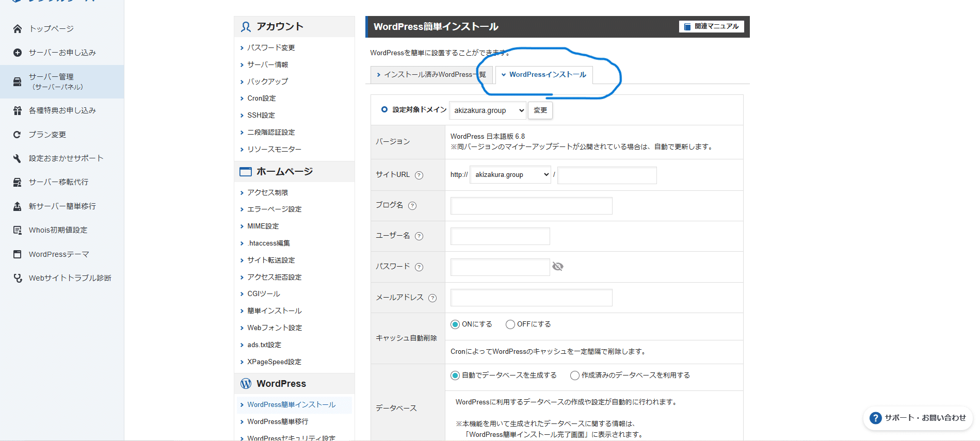Click the home icon beside トップページ

pos(18,29)
